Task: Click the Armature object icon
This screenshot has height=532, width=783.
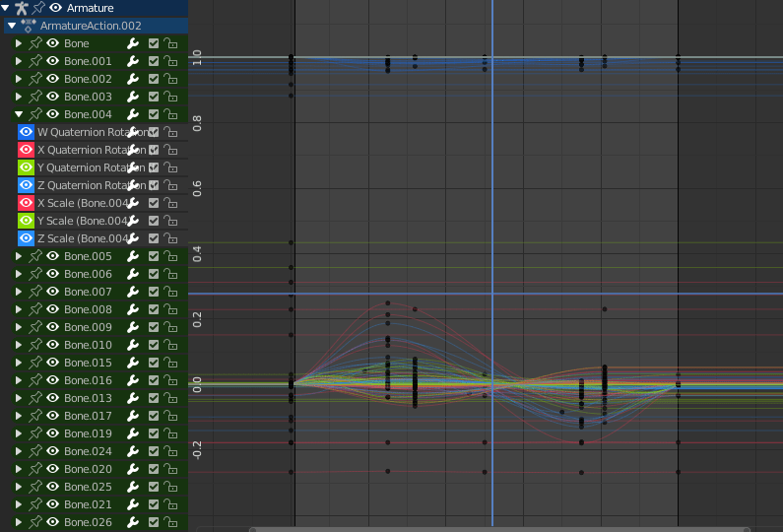Action: tap(21, 8)
